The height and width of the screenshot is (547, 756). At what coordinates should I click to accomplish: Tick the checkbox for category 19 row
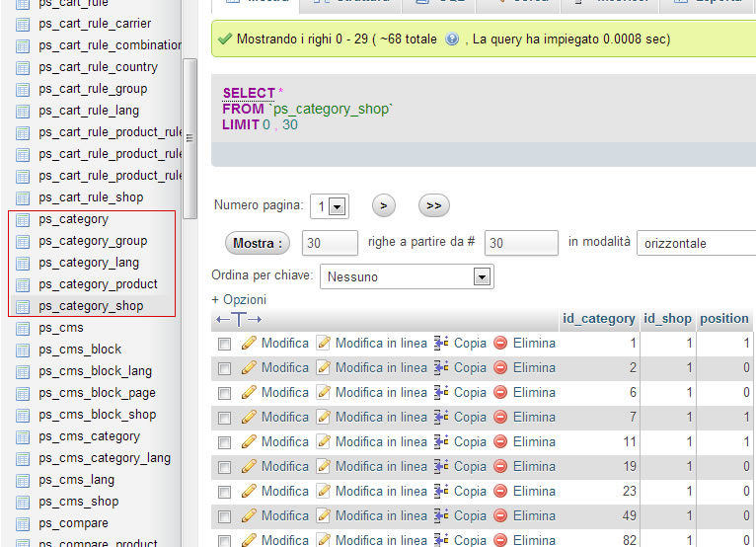(x=224, y=467)
